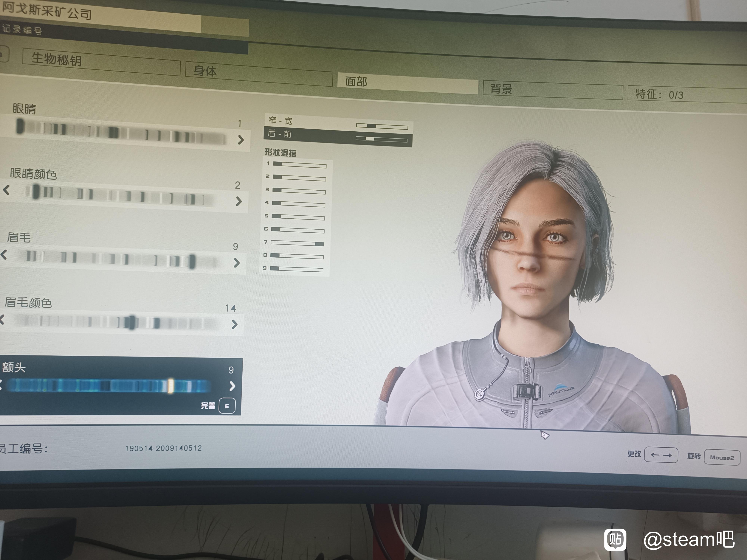Click next arrow for 眼睛颜色
This screenshot has height=560, width=747.
coord(239,202)
